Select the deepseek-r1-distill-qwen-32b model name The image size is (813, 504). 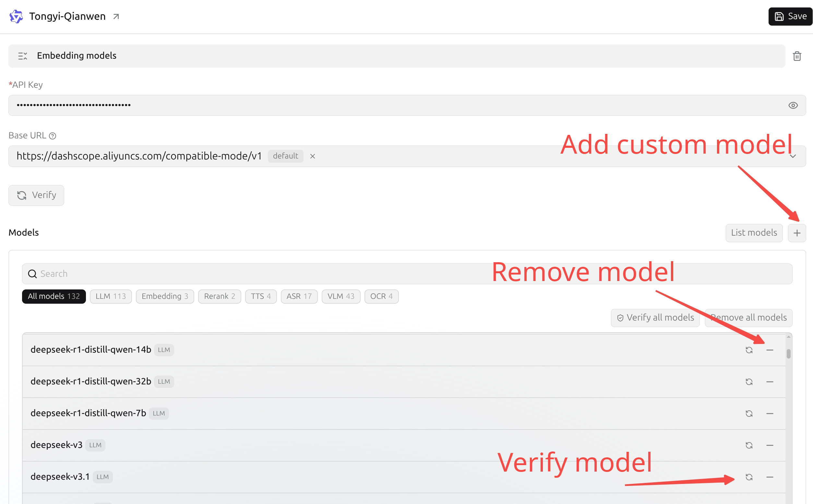(91, 381)
